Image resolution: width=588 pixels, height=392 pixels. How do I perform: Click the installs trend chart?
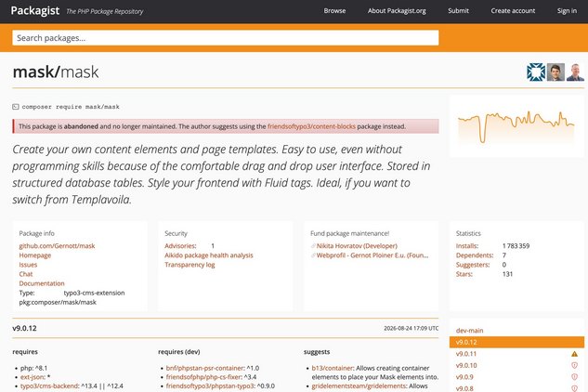click(x=516, y=126)
